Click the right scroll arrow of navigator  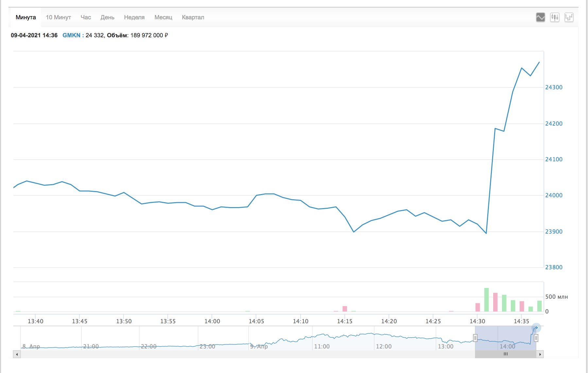540,354
